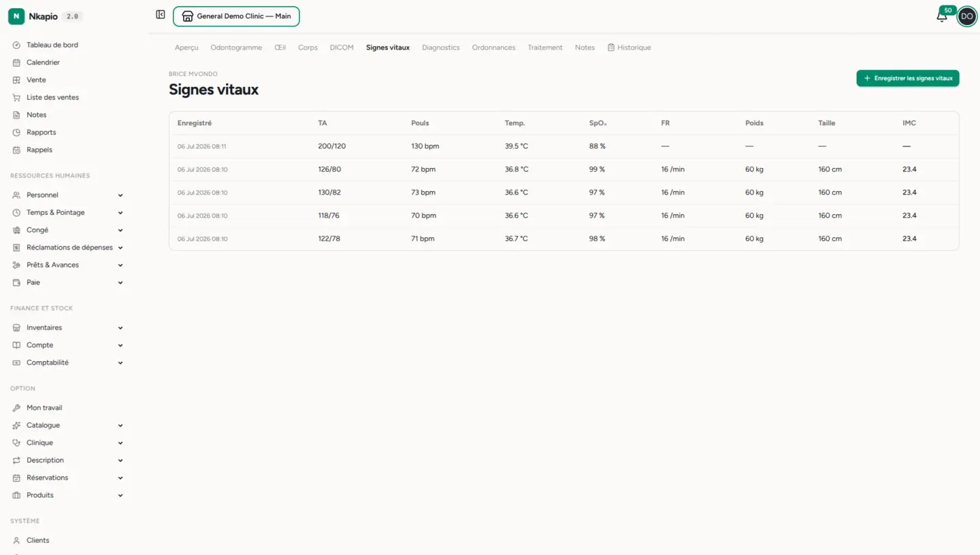
Task: Click the Nkapio logo icon
Action: coord(16,16)
